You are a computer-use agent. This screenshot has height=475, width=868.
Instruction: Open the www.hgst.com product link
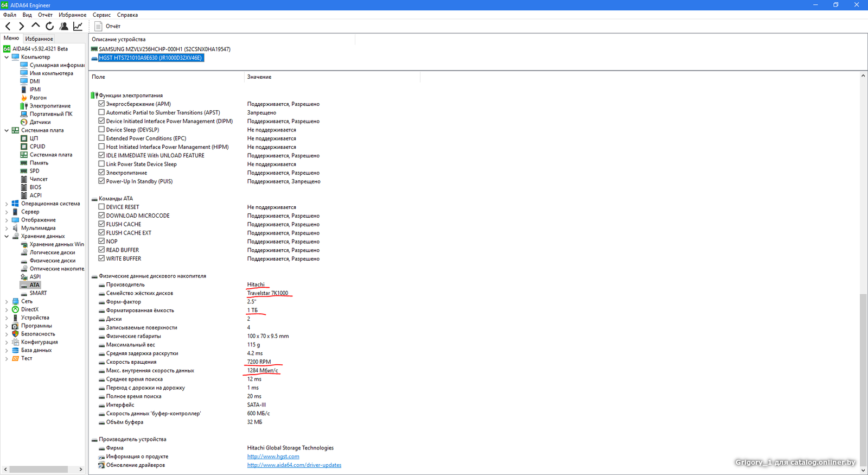point(273,457)
